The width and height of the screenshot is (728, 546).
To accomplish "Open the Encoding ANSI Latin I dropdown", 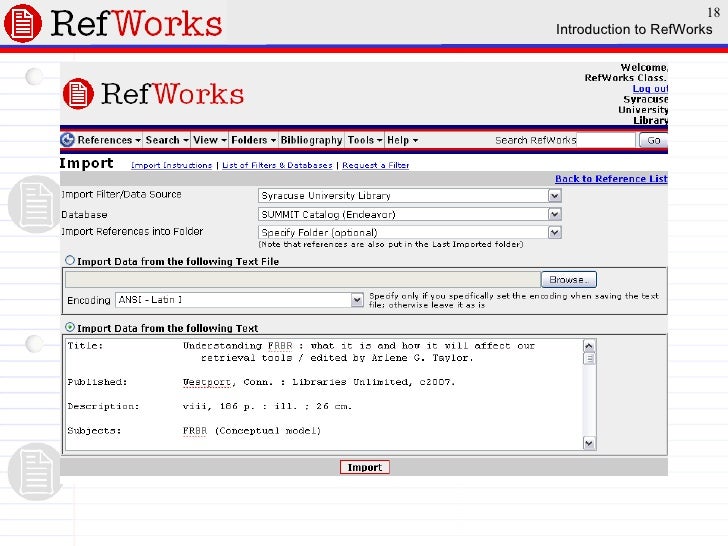I will click(x=356, y=299).
